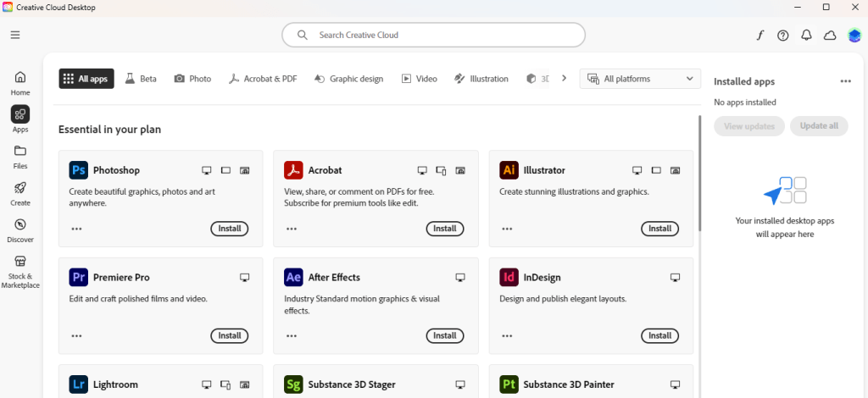Open Acrobat's more options ellipsis
Screen dimensions: 868x398
(292, 229)
